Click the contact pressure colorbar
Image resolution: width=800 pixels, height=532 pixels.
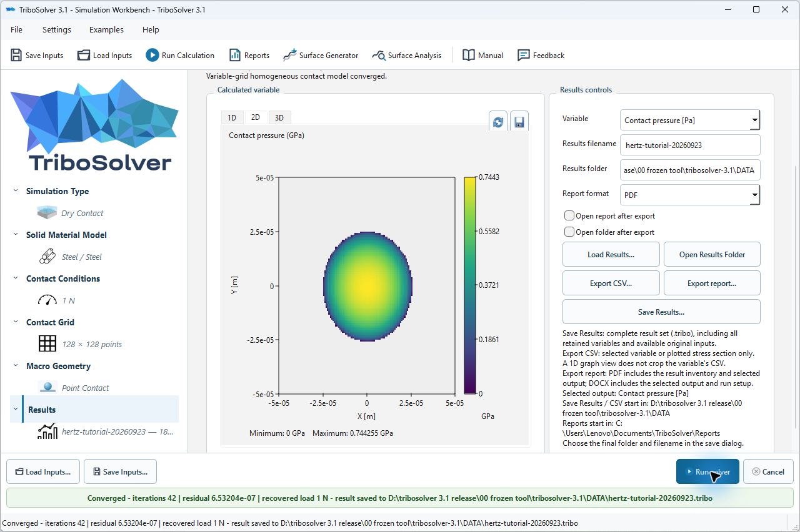pos(470,285)
